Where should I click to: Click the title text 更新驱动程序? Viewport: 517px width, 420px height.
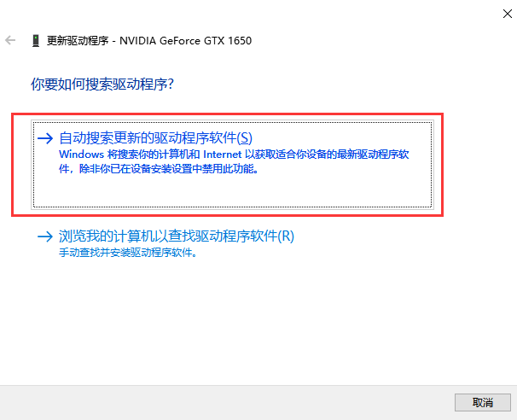(x=78, y=41)
